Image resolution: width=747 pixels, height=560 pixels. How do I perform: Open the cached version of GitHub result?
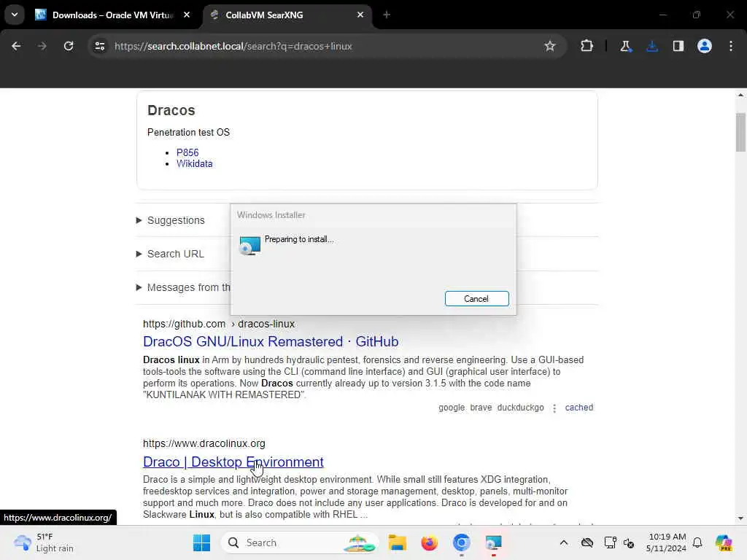pyautogui.click(x=578, y=408)
